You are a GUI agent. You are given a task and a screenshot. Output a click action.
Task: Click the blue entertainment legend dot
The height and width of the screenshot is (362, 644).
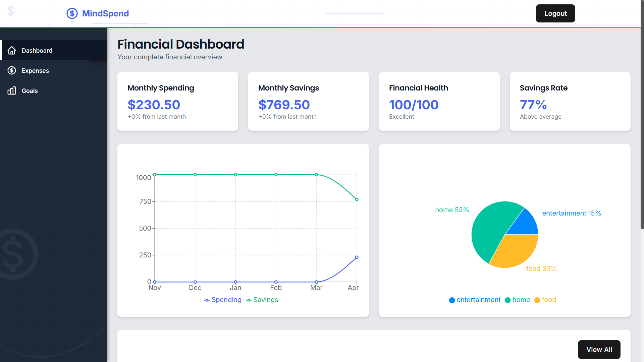452,300
